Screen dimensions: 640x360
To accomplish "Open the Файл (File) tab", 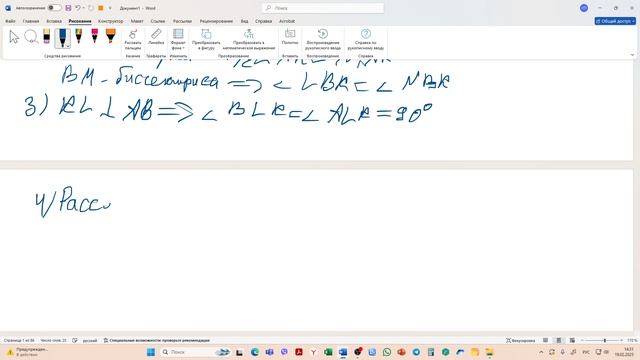I will point(10,21).
